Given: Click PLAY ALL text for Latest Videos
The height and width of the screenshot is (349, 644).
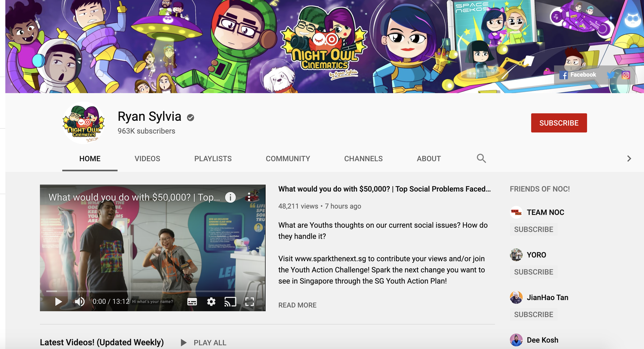Looking at the screenshot, I should point(210,343).
